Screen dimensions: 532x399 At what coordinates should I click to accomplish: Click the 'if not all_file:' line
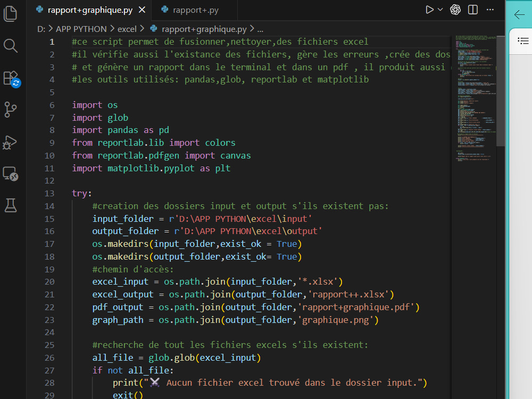[133, 370]
